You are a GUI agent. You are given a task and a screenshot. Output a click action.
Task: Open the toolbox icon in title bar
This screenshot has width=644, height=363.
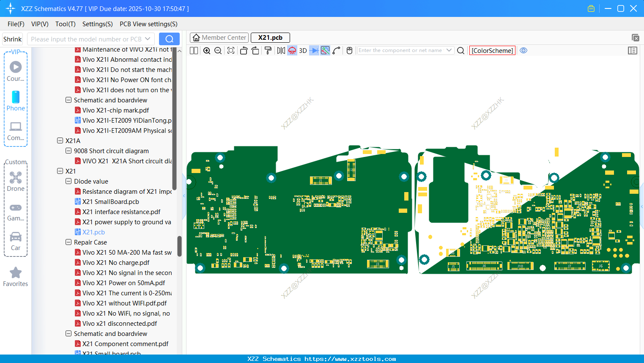(591, 8)
